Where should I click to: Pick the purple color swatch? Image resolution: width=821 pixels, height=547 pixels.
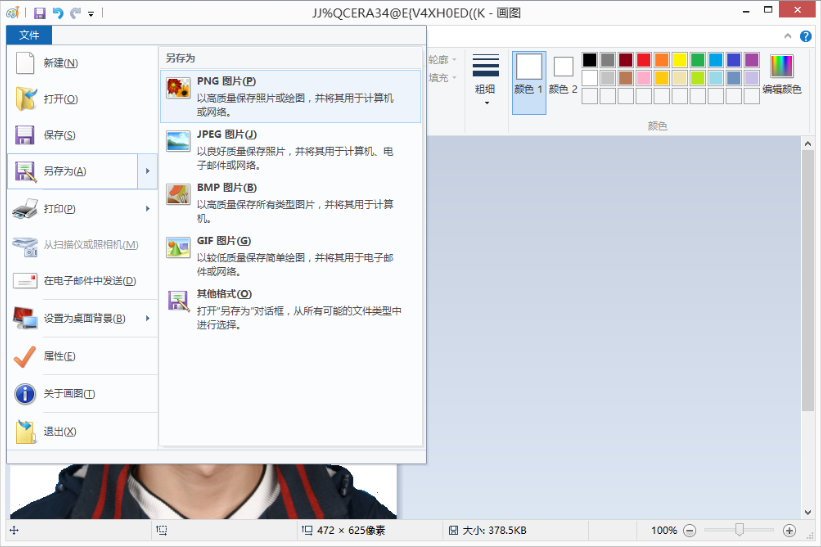(x=752, y=60)
